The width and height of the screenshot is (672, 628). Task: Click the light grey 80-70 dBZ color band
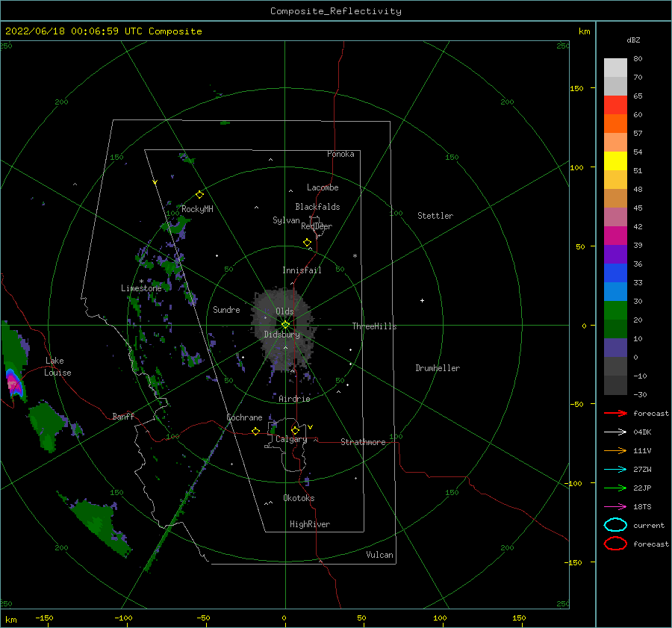pos(615,68)
